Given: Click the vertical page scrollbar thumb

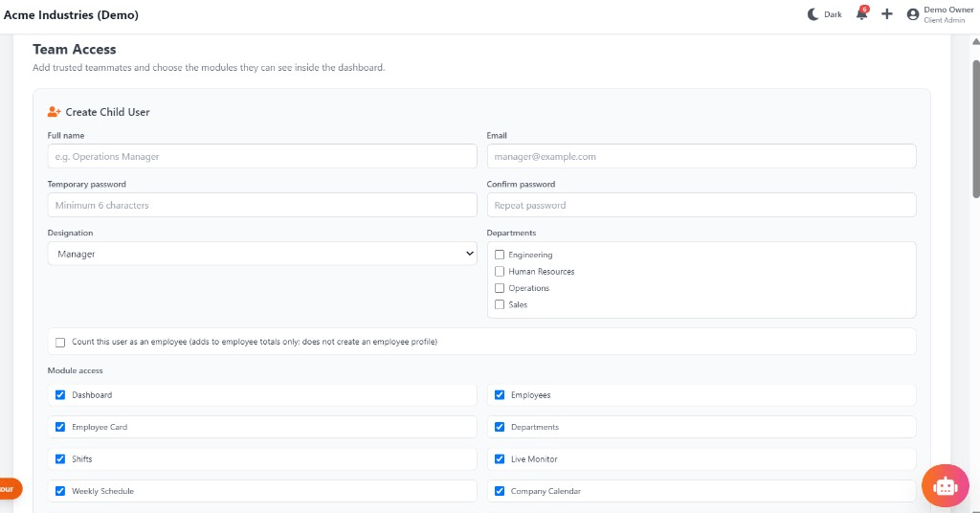Looking at the screenshot, I should pos(975,129).
